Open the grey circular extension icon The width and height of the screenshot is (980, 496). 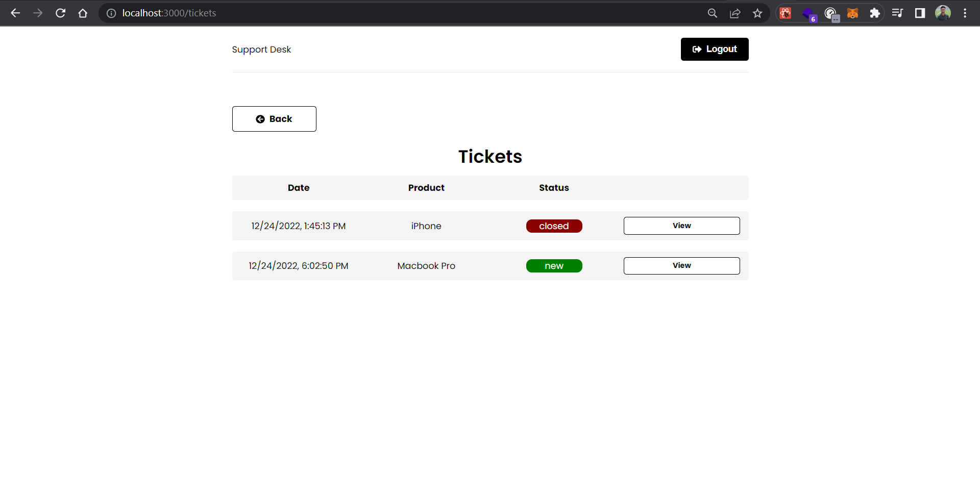tap(831, 14)
